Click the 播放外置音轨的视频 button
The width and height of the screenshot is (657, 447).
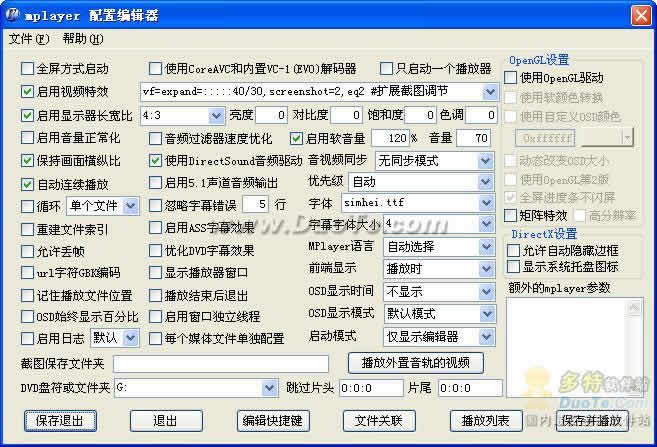(416, 362)
